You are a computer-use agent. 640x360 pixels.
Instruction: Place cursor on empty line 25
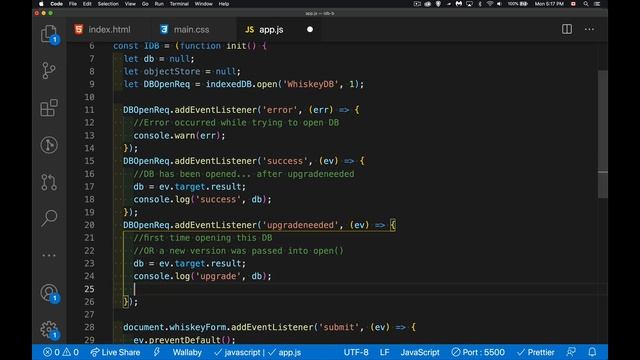(359, 289)
